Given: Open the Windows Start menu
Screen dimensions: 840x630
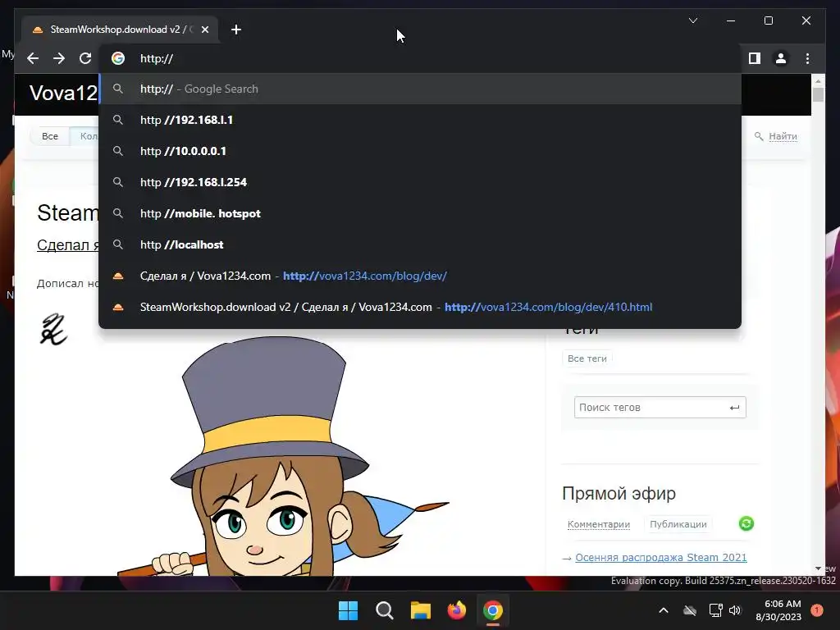Looking at the screenshot, I should point(348,610).
